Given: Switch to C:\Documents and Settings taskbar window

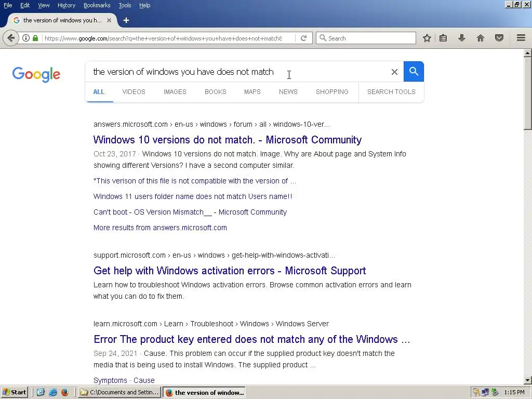Looking at the screenshot, I should click(x=119, y=392).
